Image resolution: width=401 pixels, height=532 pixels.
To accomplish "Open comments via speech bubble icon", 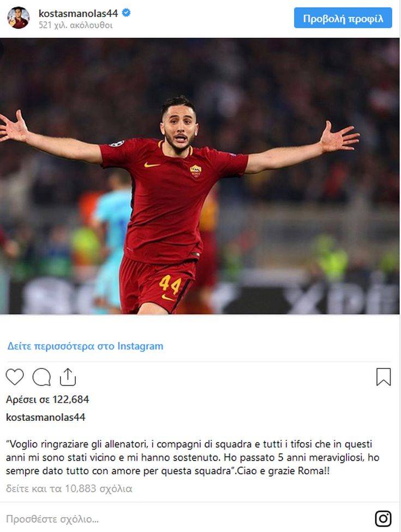I will point(41,377).
